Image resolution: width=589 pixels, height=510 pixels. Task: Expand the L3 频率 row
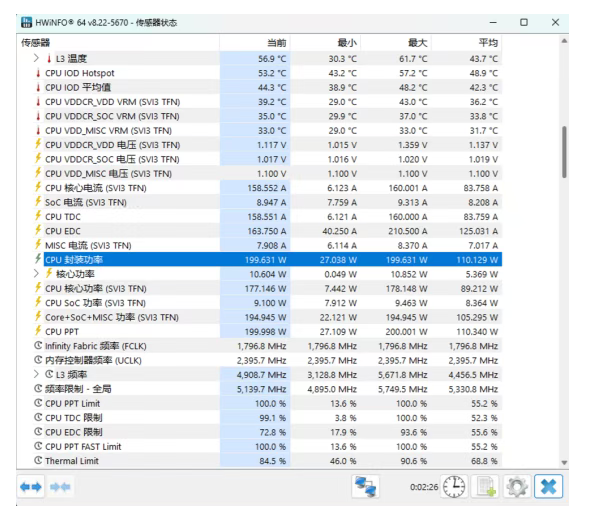point(36,374)
